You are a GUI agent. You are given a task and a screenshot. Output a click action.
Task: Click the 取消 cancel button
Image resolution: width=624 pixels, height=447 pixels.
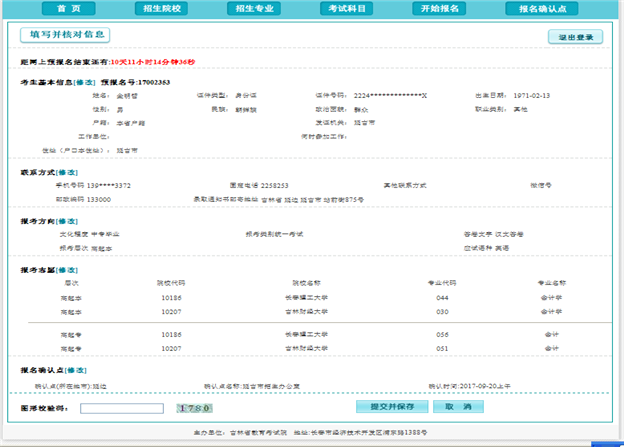point(458,407)
